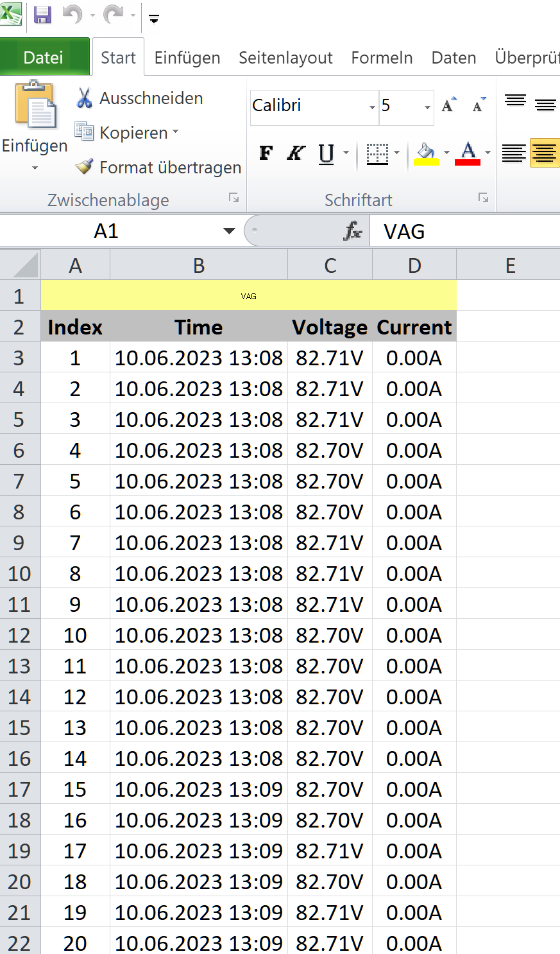Switch to the Formeln tab
Image resolution: width=560 pixels, height=954 pixels.
382,58
